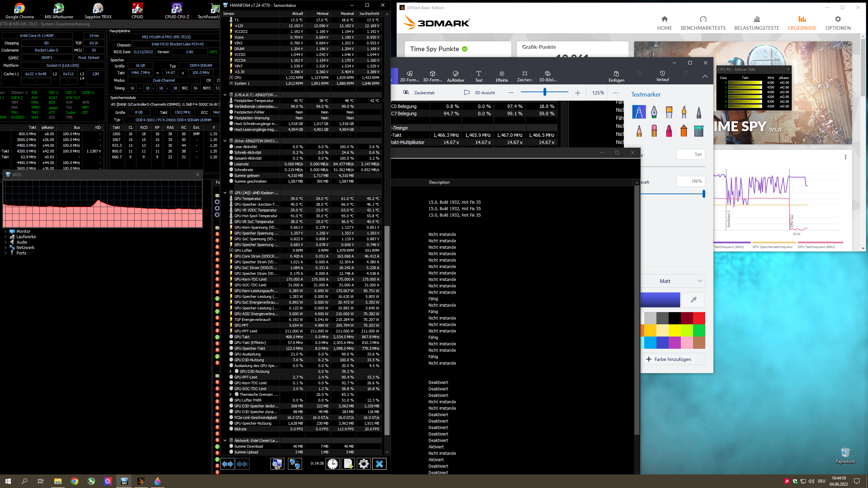Click the 3DMark icon in the taskbar
Viewport: 868px width, 488px height.
click(141, 481)
